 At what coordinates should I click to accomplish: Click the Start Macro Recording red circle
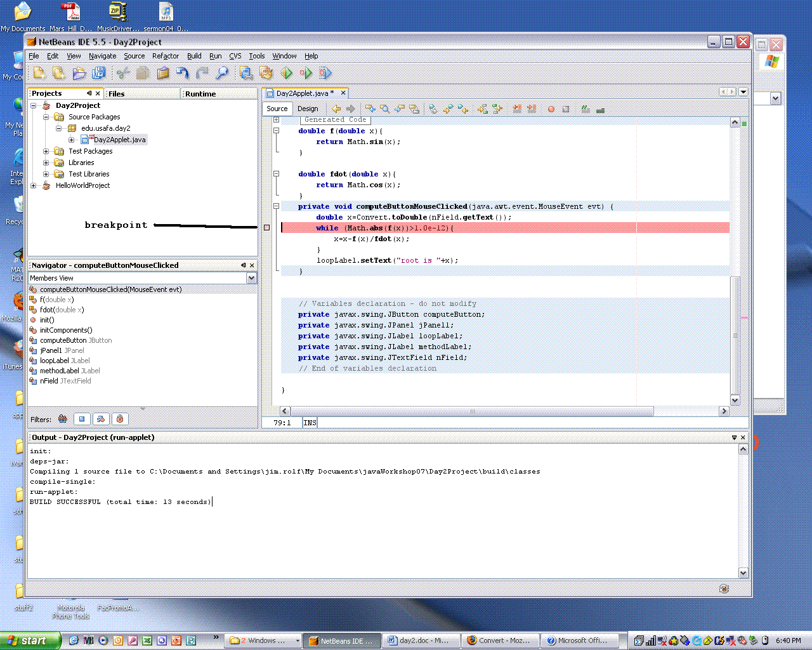point(551,109)
